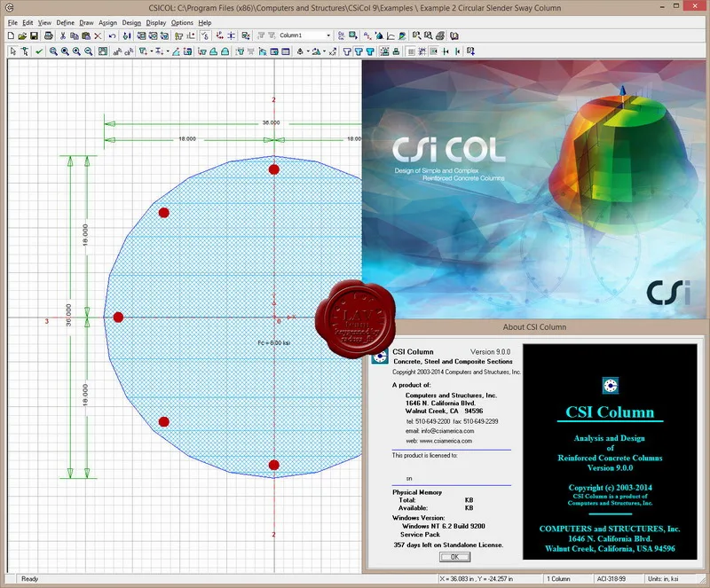Image resolution: width=710 pixels, height=588 pixels.
Task: Undo the last action with the Undo arrow
Action: [x=113, y=35]
